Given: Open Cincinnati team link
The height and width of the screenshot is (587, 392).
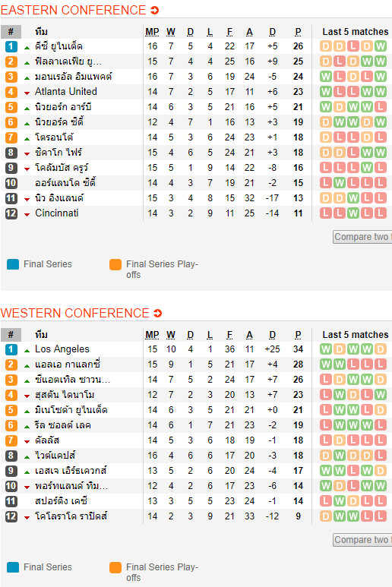Looking at the screenshot, I should point(57,213).
